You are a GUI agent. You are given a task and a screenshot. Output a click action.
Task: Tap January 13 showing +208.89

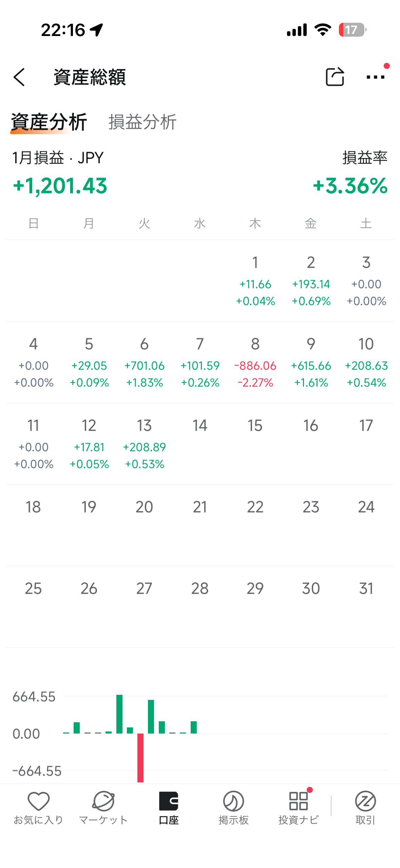coord(144,444)
